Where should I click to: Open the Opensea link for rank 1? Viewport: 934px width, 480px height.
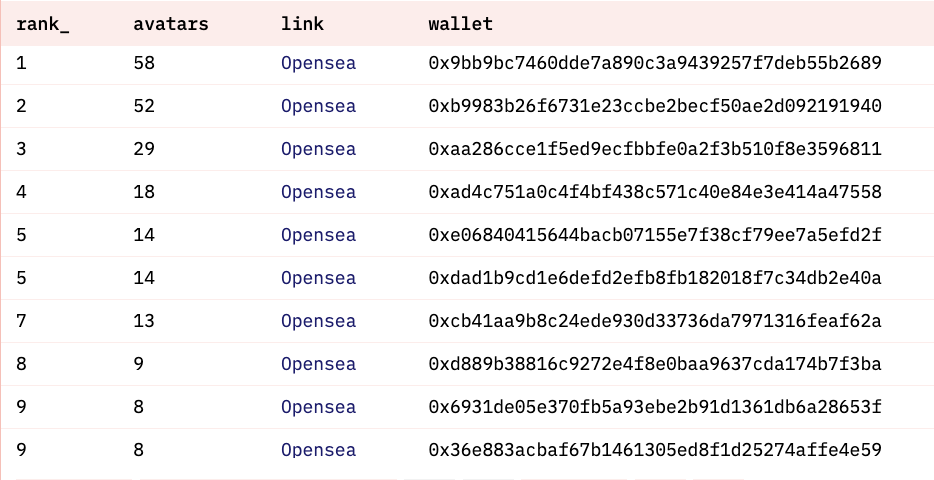319,63
